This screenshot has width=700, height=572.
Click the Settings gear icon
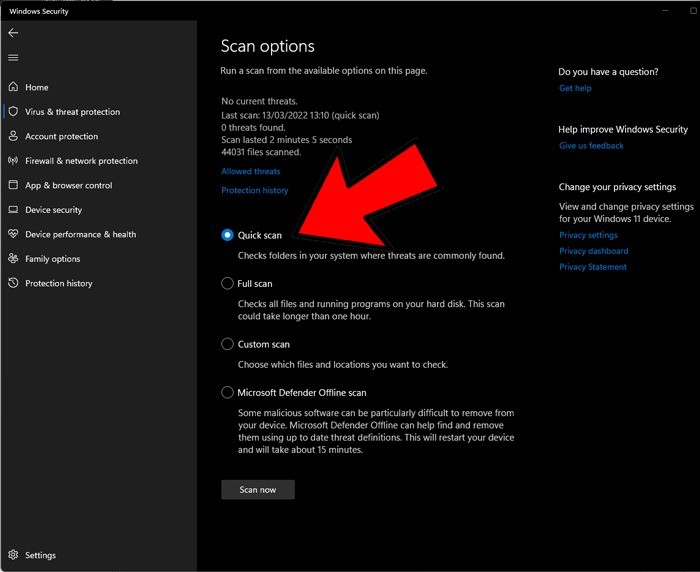pyautogui.click(x=13, y=555)
